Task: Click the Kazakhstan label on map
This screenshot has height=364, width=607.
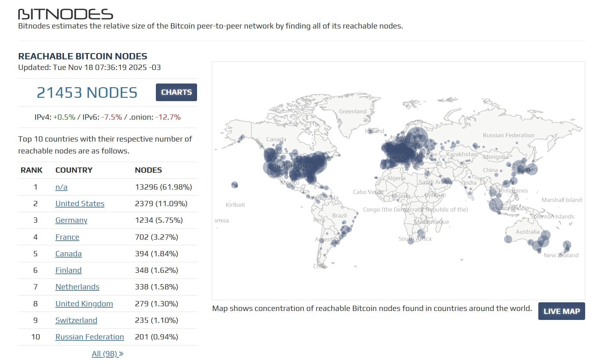Action: point(461,154)
